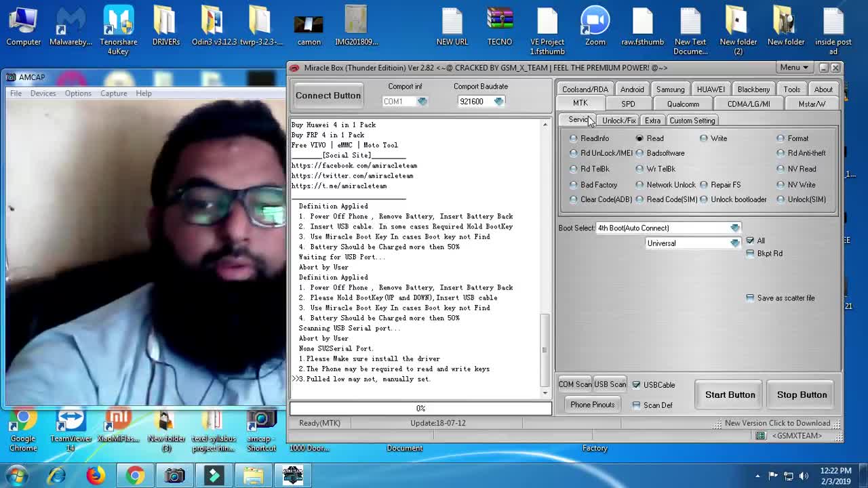Viewport: 868px width, 488px height.
Task: Open the Computer desktop icon
Action: coord(24,27)
